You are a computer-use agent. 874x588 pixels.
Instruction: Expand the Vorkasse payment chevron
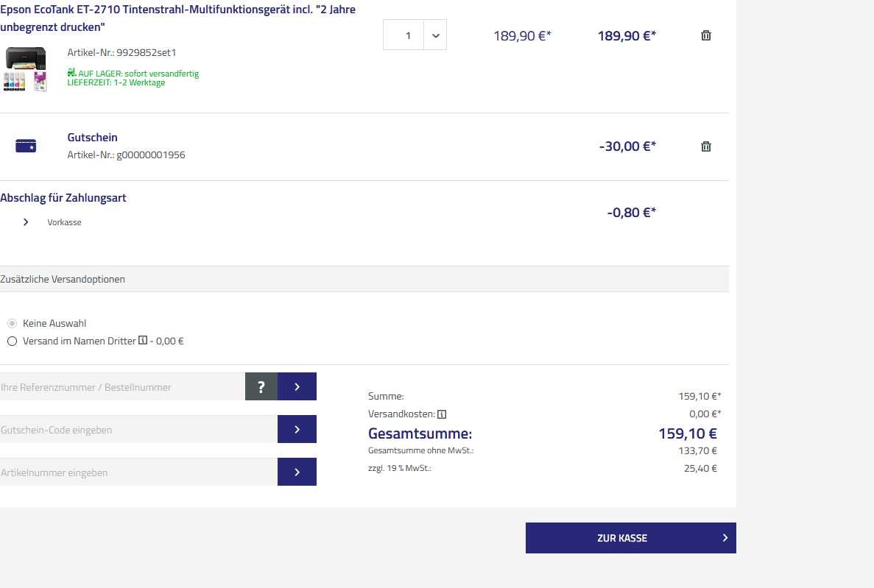coord(26,222)
